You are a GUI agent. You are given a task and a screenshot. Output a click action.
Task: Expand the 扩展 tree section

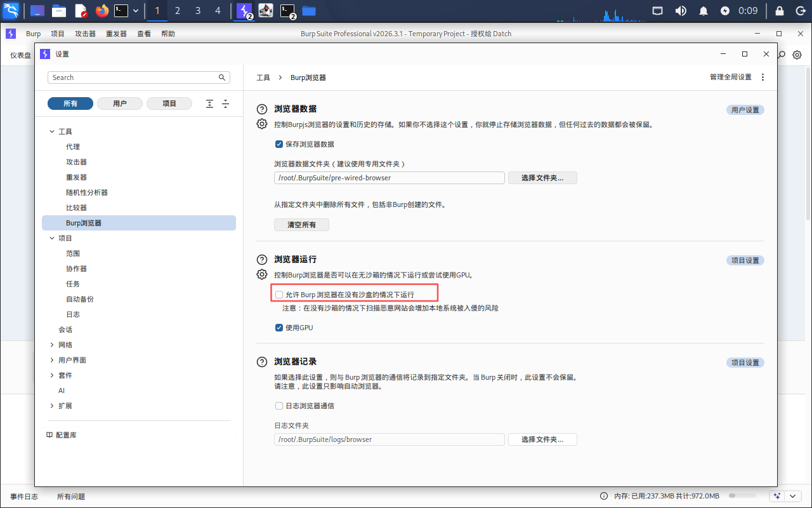click(x=52, y=406)
